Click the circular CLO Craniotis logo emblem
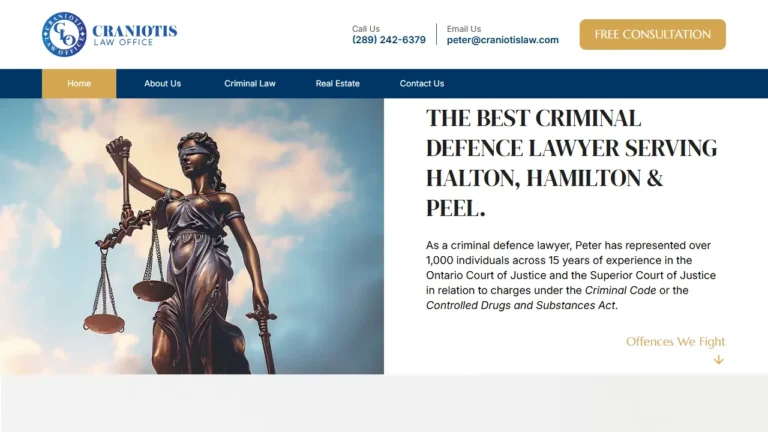This screenshot has width=768, height=432. pos(64,34)
